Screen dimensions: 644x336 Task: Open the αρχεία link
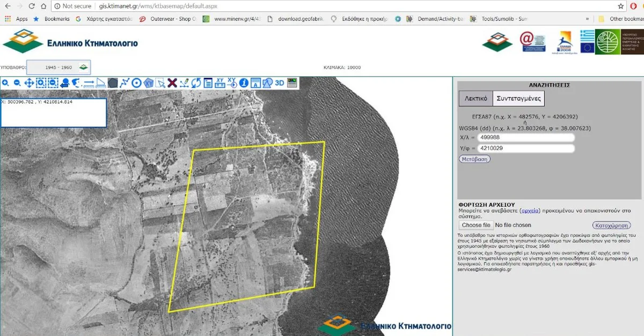tap(530, 211)
